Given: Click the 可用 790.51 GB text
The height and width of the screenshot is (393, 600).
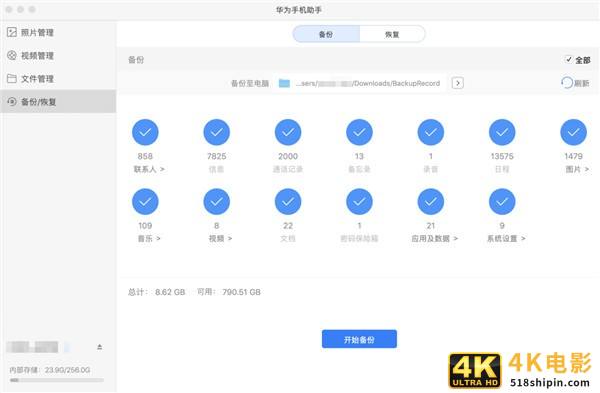Looking at the screenshot, I should pyautogui.click(x=229, y=292).
